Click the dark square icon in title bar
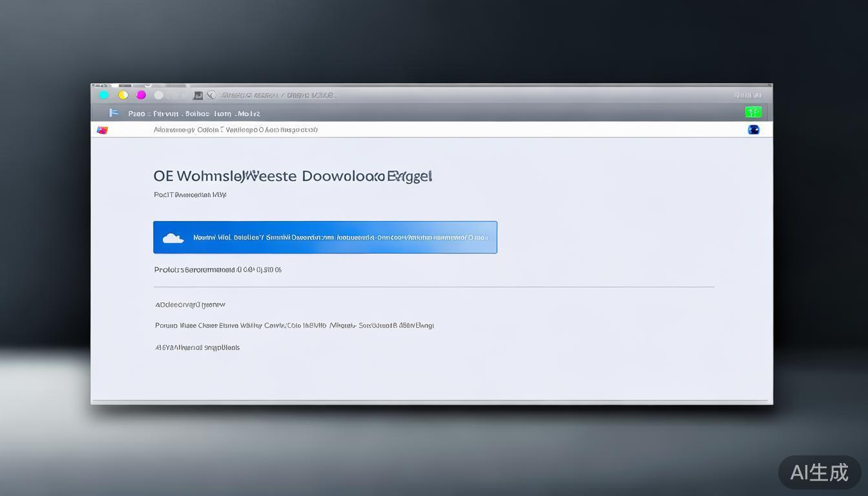Viewport: 868px width, 496px height. point(198,96)
